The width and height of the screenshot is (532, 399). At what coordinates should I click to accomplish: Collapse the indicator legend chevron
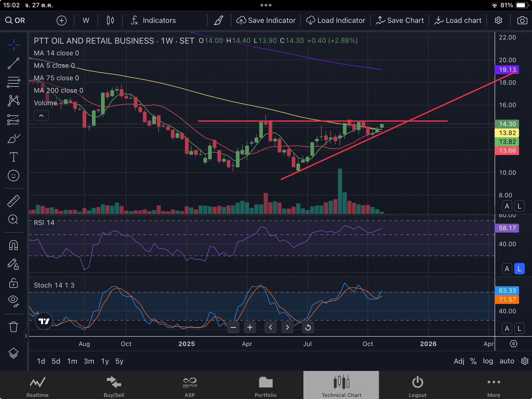pos(41,116)
